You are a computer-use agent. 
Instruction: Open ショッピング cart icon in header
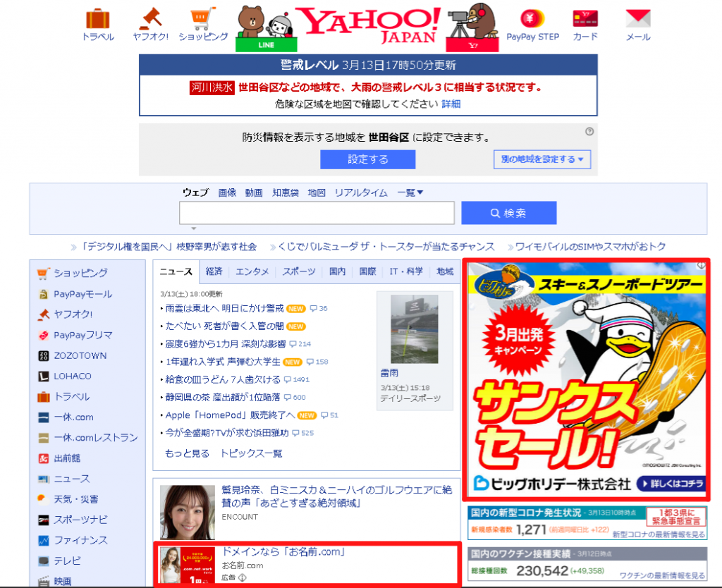(203, 18)
